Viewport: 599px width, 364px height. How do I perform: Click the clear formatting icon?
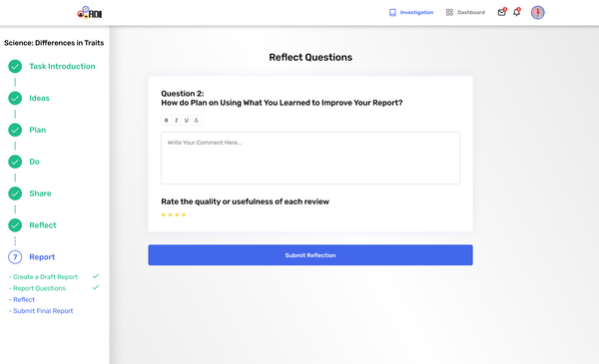(x=196, y=121)
